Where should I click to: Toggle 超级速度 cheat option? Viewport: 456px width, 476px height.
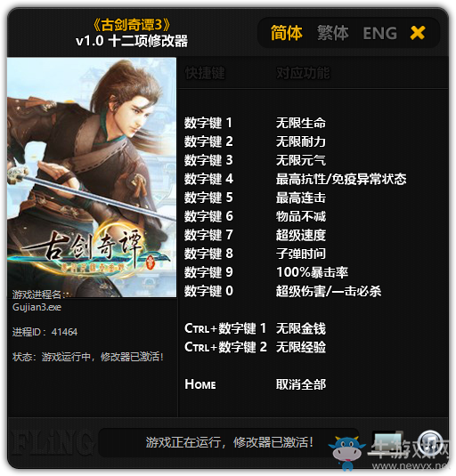(x=301, y=235)
